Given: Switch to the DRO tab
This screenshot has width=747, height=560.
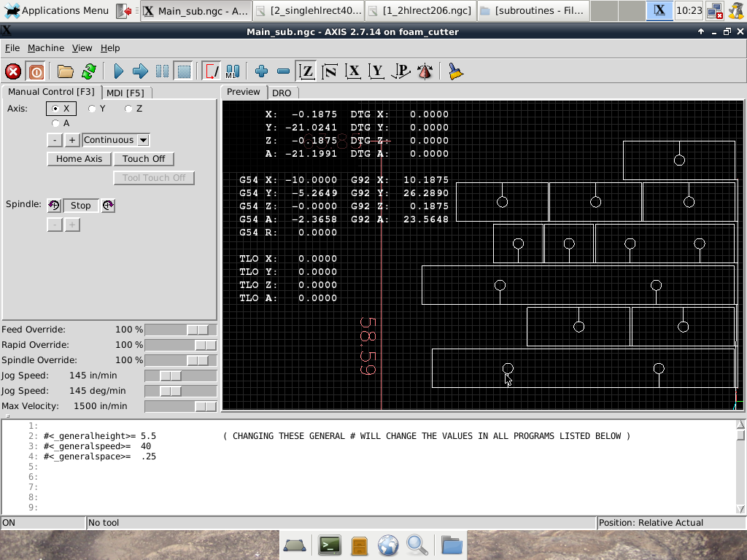Looking at the screenshot, I should point(282,93).
